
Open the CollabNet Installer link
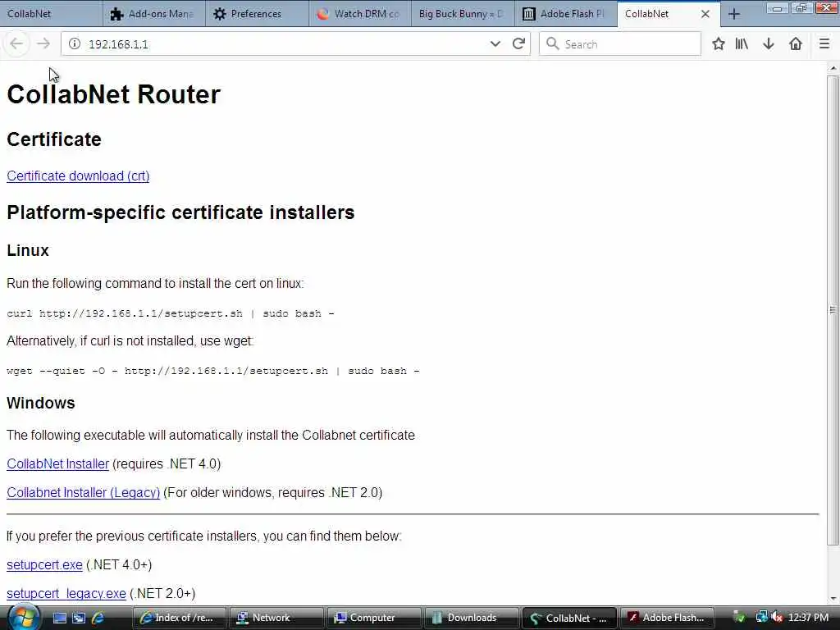tap(58, 464)
